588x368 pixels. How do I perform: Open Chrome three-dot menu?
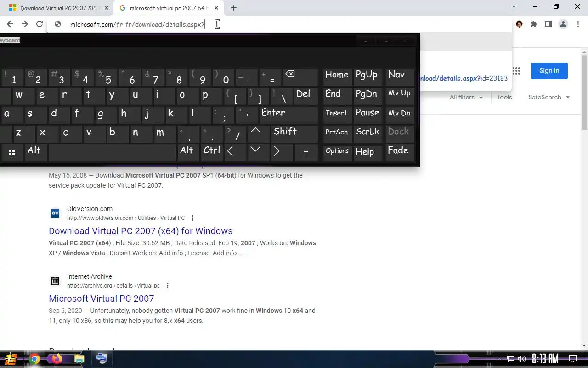(578, 24)
